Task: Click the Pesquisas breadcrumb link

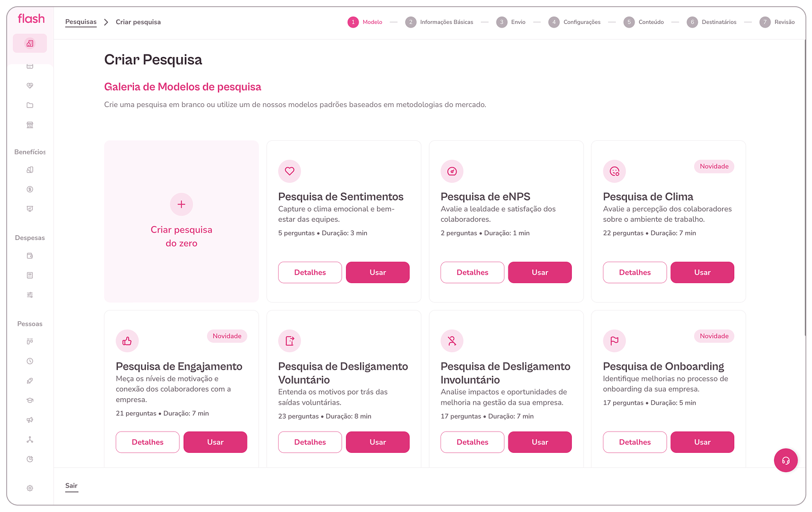Action: point(81,22)
